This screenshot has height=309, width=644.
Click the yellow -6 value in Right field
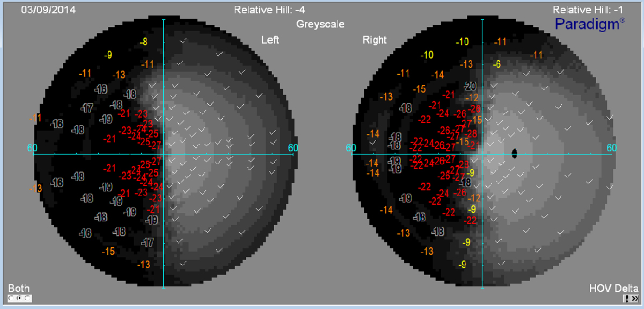pyautogui.click(x=496, y=64)
